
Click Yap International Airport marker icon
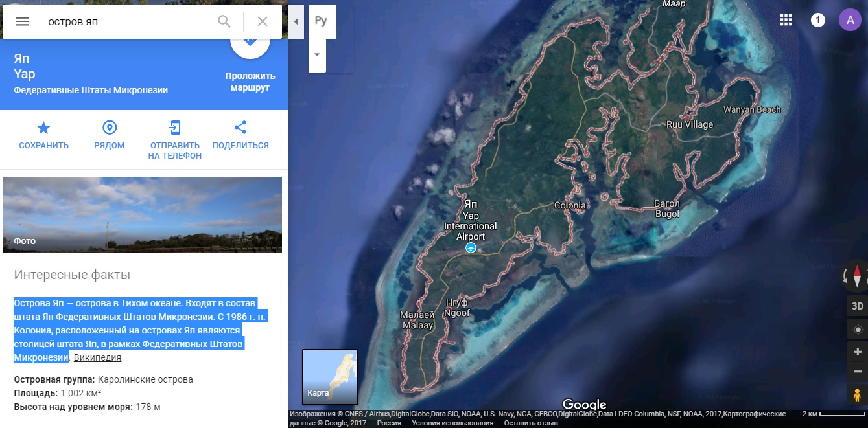pyautogui.click(x=471, y=248)
